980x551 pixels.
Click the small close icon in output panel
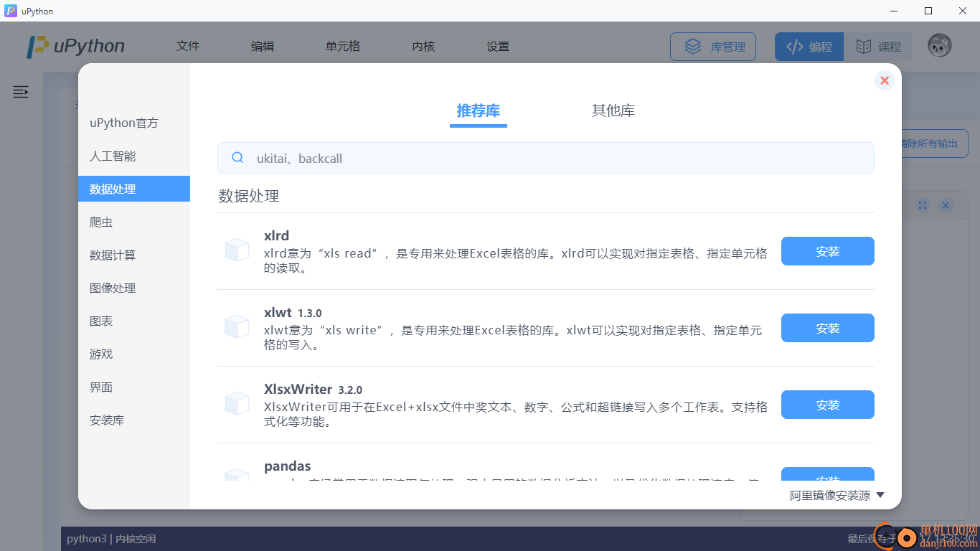[x=946, y=205]
